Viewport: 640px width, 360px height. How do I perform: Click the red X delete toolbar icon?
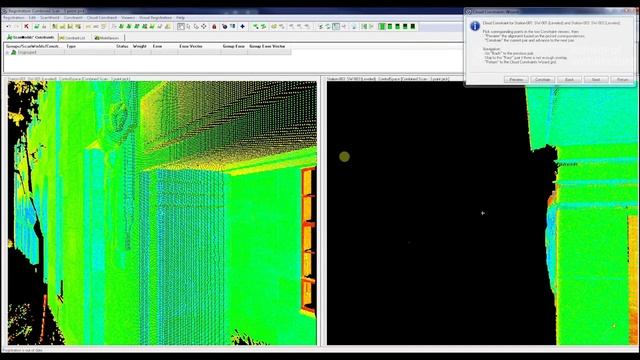click(x=27, y=27)
